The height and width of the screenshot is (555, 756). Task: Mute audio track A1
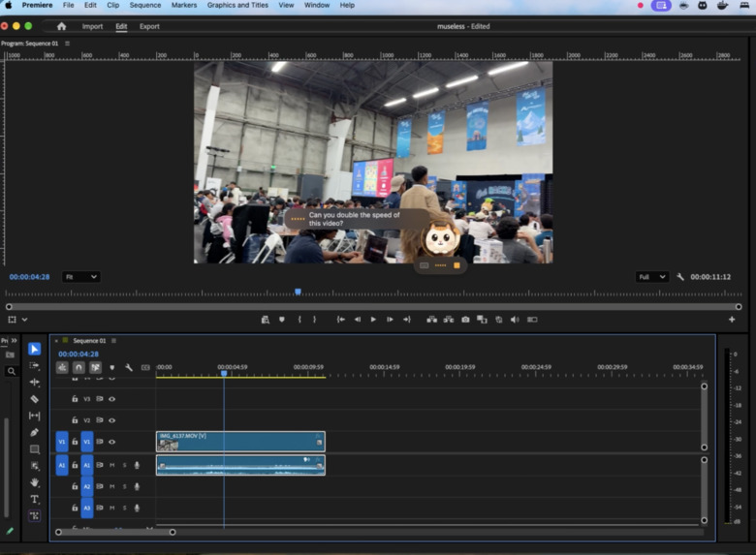pos(111,465)
